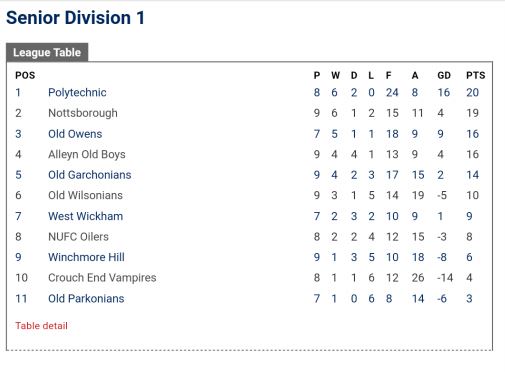Open the Old Owens team page

pyautogui.click(x=75, y=134)
